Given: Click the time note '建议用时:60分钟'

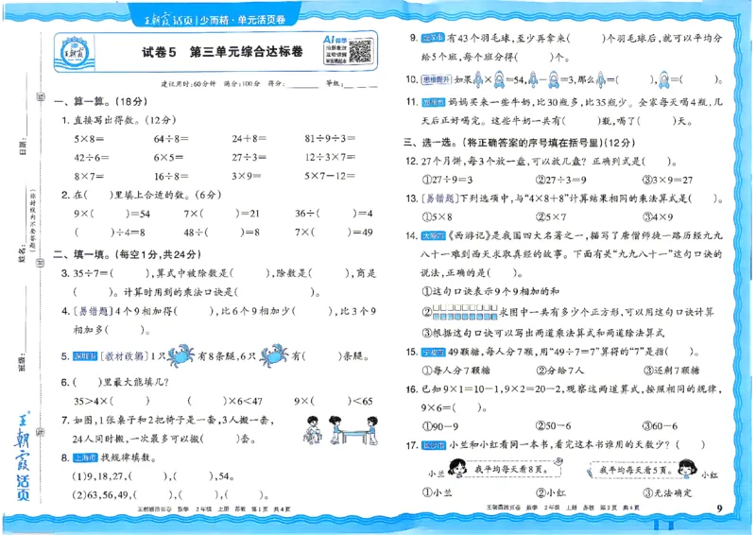Looking at the screenshot, I should (188, 84).
